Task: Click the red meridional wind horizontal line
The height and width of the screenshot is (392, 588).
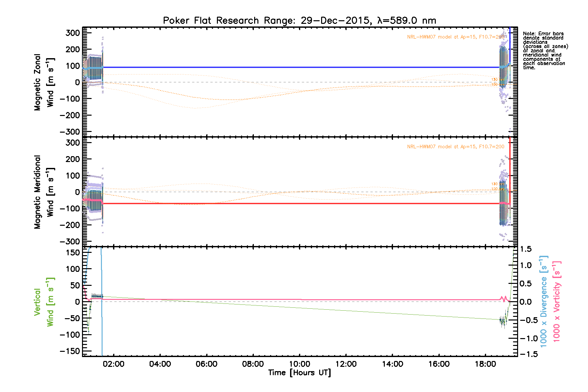Action: point(294,204)
